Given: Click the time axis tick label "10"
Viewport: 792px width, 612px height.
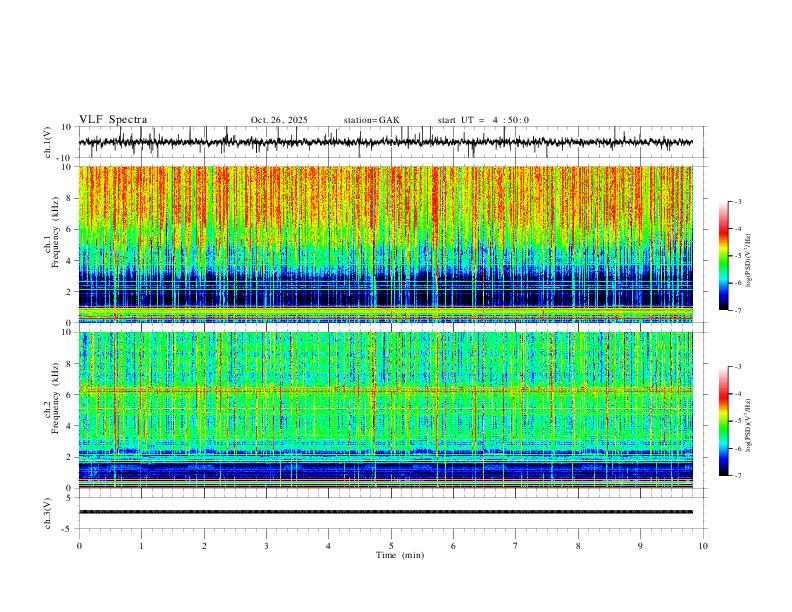Looking at the screenshot, I should 703,546.
